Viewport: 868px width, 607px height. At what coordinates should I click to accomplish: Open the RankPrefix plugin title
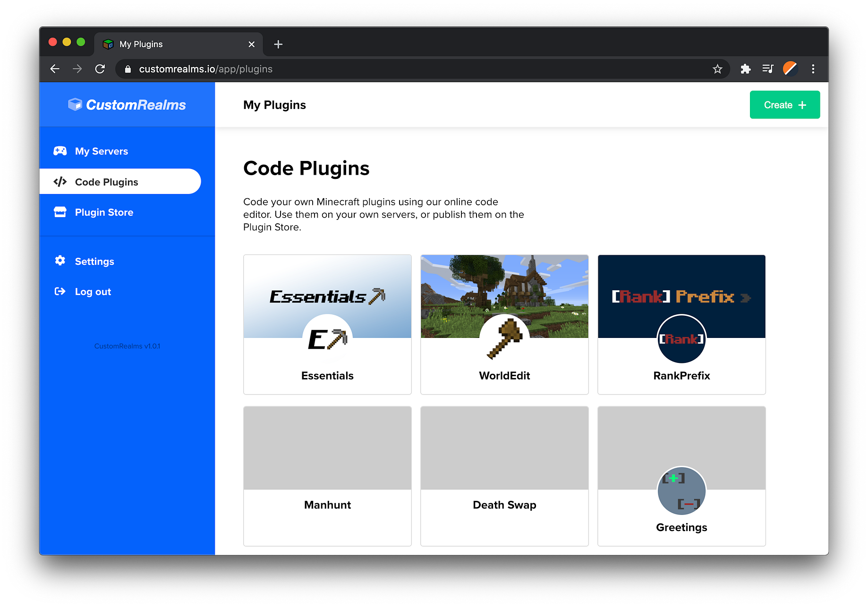point(681,376)
